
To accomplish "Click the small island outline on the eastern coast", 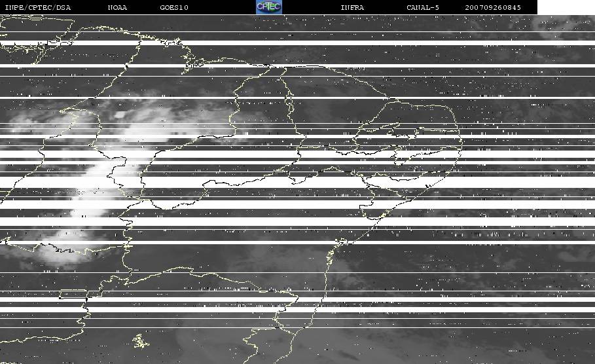I will point(340,244).
